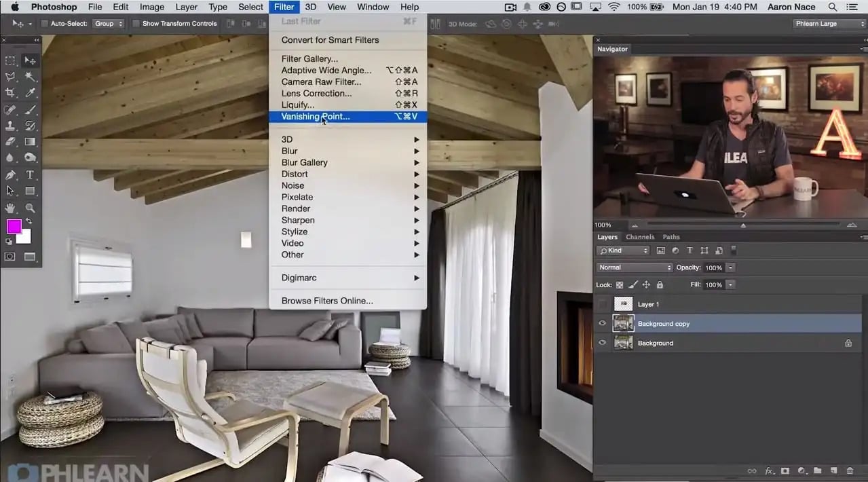Open Layers panel flyout menu
The image size is (868, 482).
point(863,237)
